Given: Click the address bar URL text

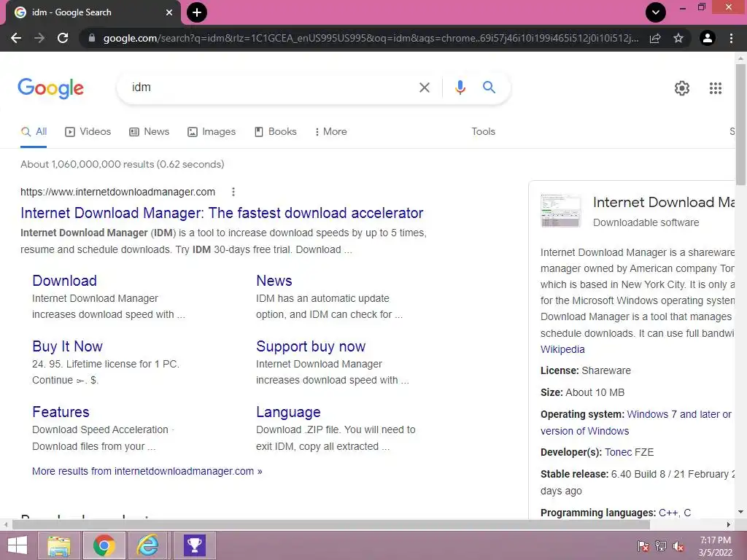Looking at the screenshot, I should click(x=371, y=38).
